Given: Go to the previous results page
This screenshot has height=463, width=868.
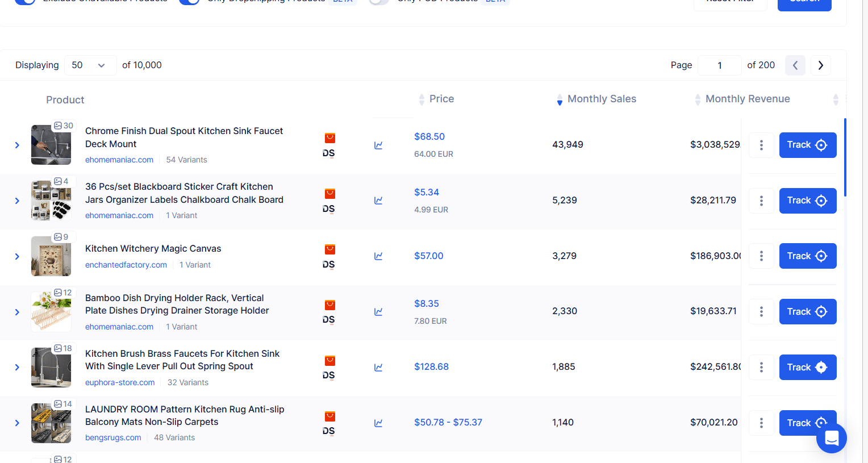Looking at the screenshot, I should [x=795, y=65].
